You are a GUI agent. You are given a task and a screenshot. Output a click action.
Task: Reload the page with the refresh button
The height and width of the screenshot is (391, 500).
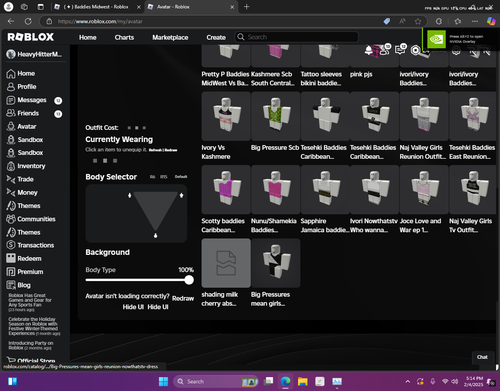[x=28, y=21]
